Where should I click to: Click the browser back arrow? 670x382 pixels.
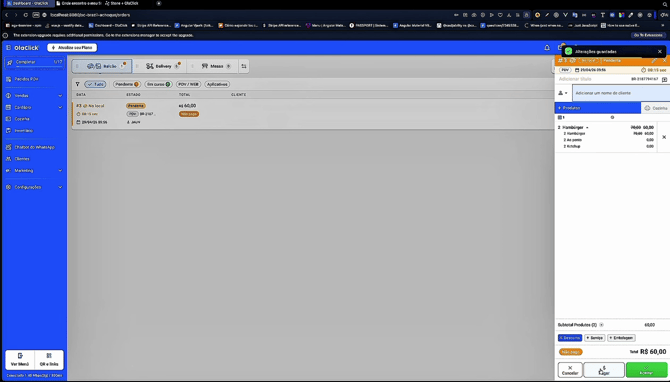click(6, 15)
